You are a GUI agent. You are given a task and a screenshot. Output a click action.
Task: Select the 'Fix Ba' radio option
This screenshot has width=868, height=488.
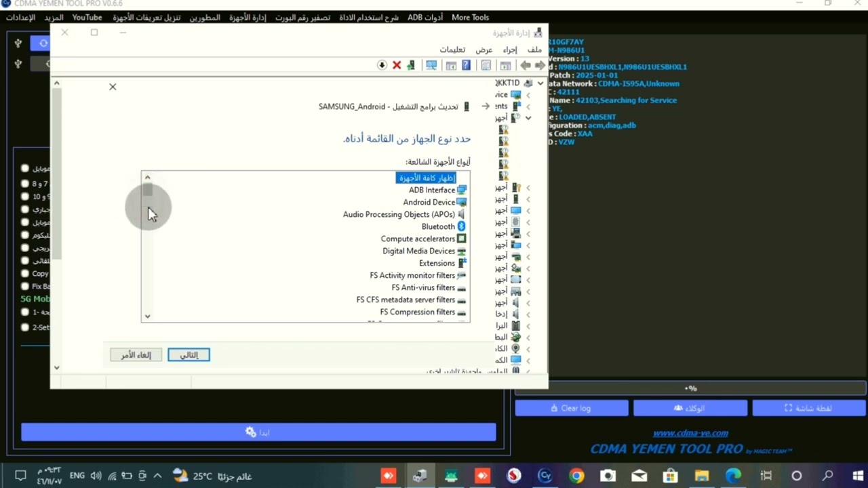[25, 287]
